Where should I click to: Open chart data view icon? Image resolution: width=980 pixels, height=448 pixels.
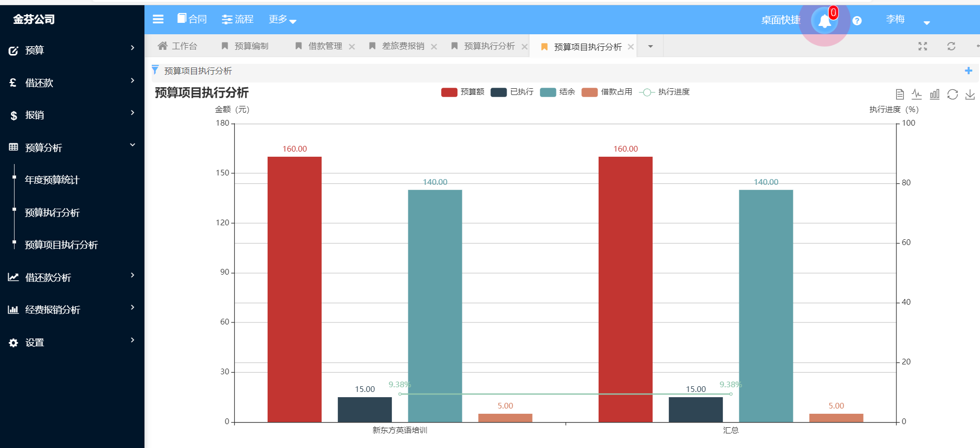899,94
